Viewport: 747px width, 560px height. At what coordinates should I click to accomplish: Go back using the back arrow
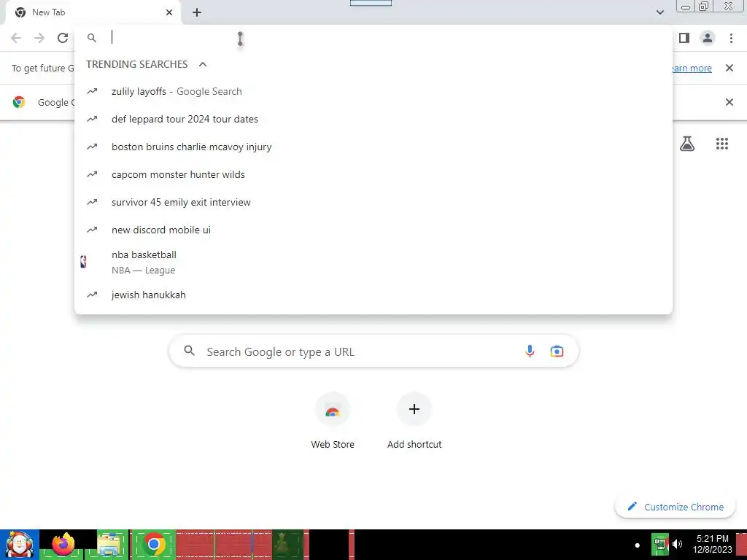point(16,38)
